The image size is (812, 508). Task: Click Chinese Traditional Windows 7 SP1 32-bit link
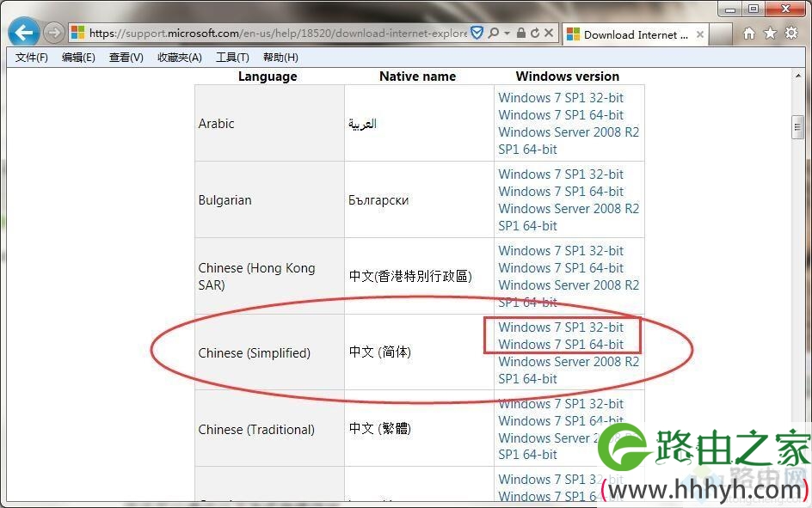tap(561, 404)
